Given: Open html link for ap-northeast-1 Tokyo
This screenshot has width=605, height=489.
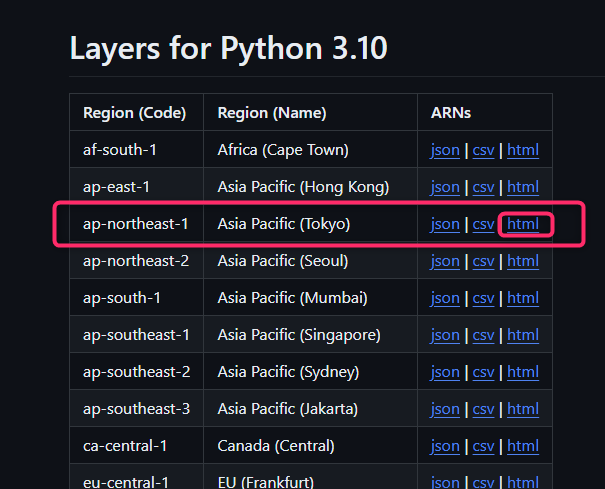Looking at the screenshot, I should (523, 224).
